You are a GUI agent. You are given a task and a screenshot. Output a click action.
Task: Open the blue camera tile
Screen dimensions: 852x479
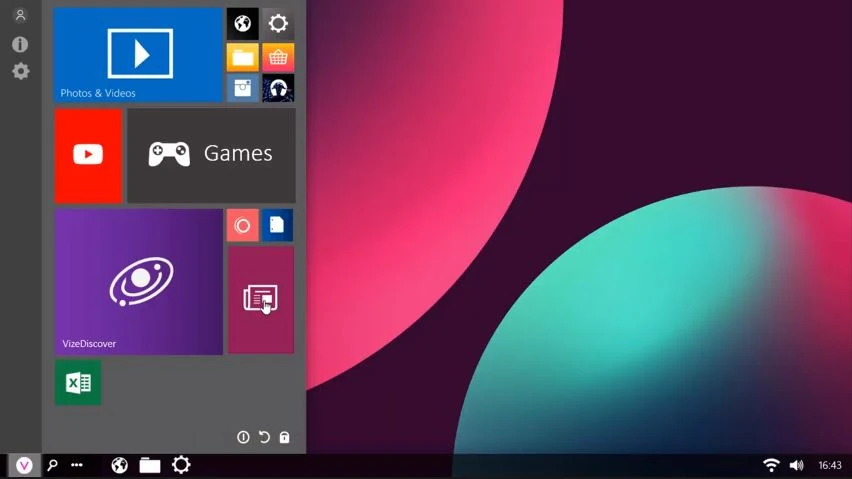(242, 88)
